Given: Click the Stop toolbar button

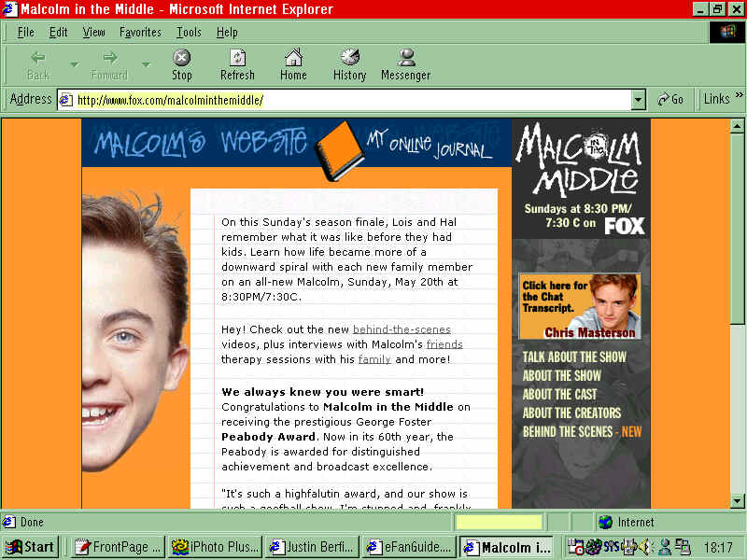Looking at the screenshot, I should click(x=181, y=64).
